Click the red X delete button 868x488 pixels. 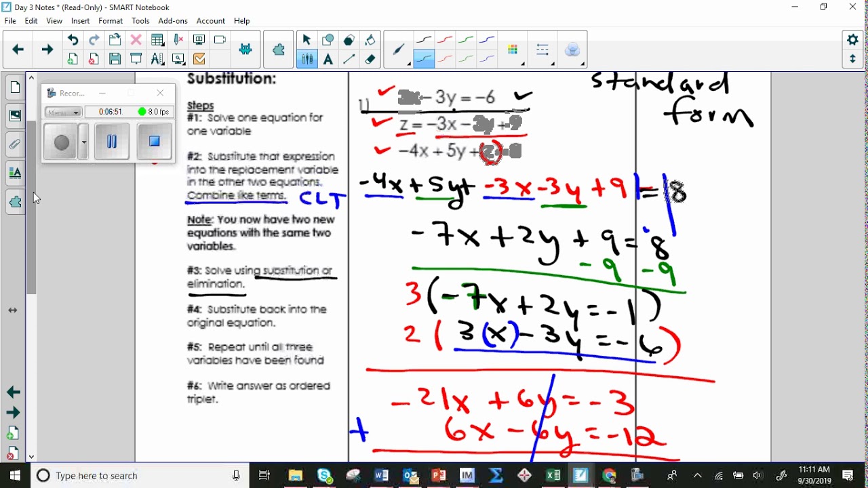[136, 40]
